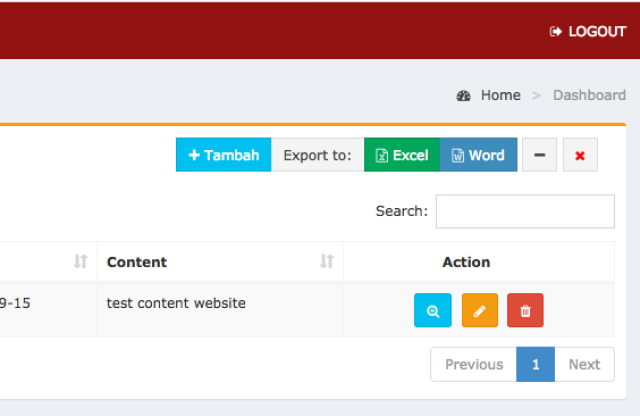Collapse the panel with the minus button

pyautogui.click(x=539, y=155)
